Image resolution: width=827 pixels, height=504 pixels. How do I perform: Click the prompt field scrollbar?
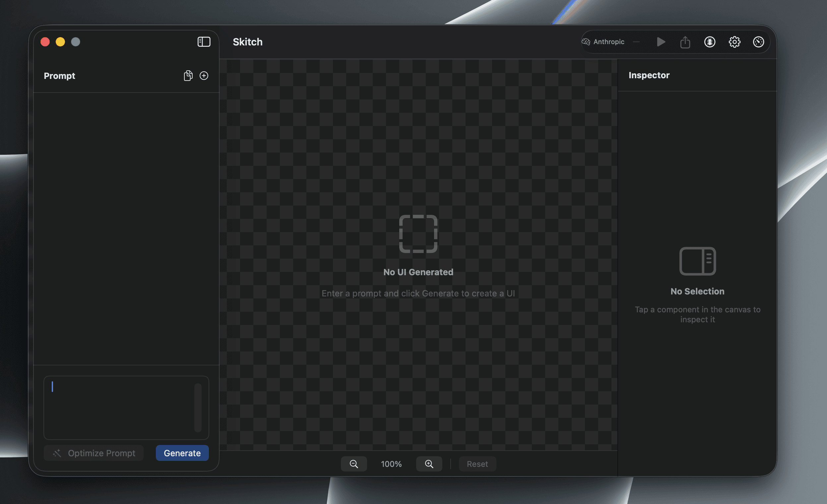[x=198, y=408]
